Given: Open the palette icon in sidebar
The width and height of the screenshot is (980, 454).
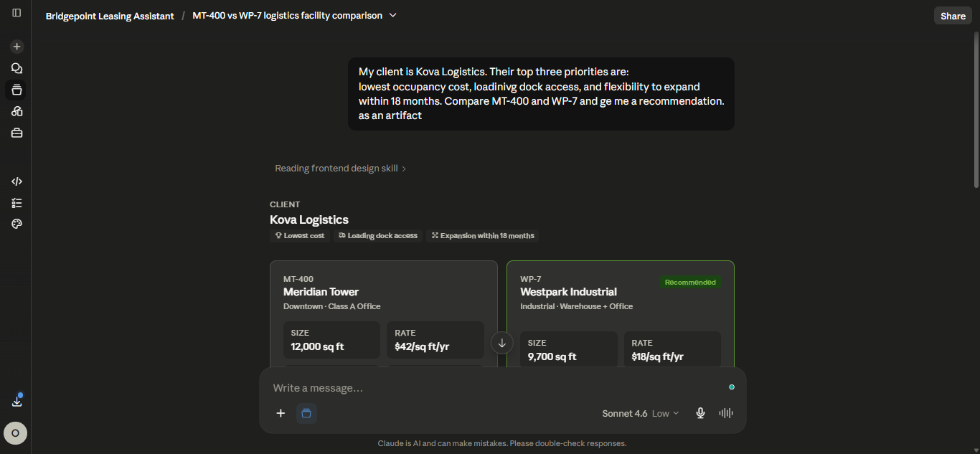Looking at the screenshot, I should click(17, 224).
